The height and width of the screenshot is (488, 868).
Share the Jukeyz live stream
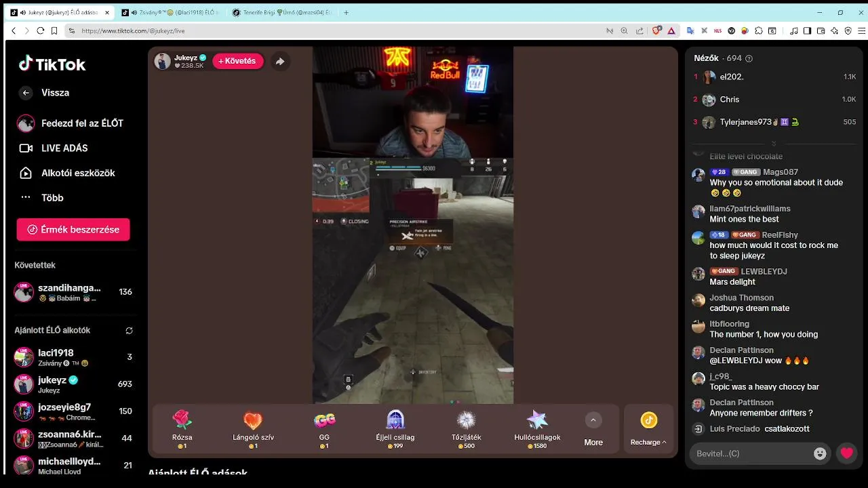coord(279,61)
